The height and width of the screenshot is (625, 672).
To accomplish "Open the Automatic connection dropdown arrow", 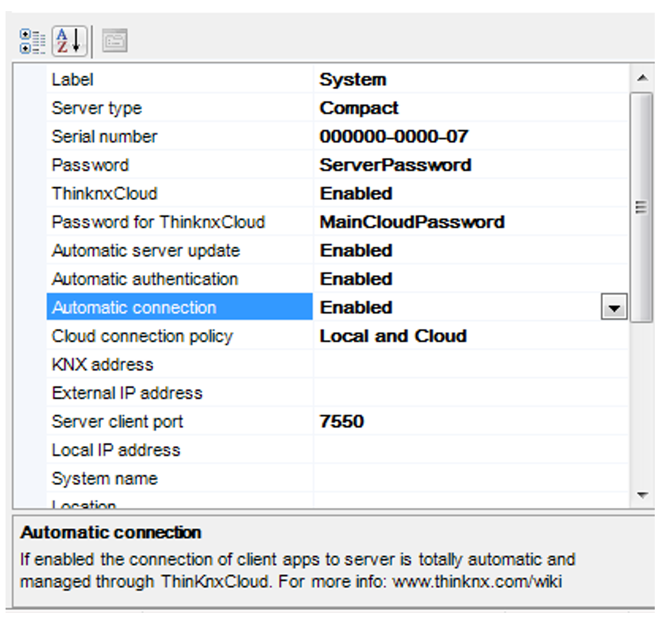I will [614, 307].
